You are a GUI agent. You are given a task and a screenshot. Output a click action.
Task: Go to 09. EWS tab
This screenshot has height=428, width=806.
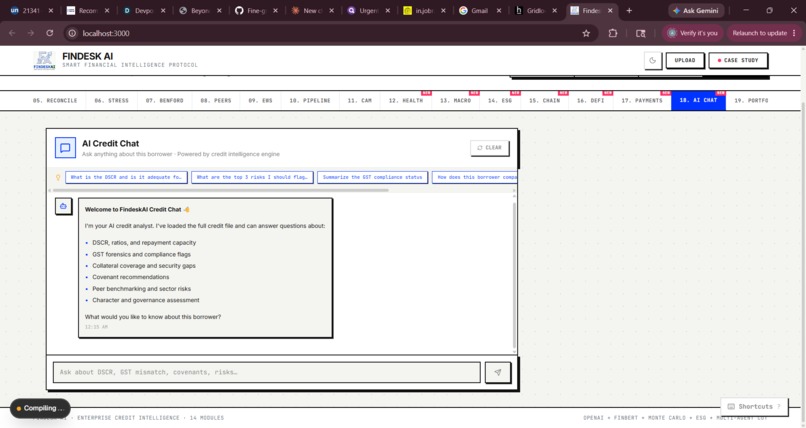[261, 101]
